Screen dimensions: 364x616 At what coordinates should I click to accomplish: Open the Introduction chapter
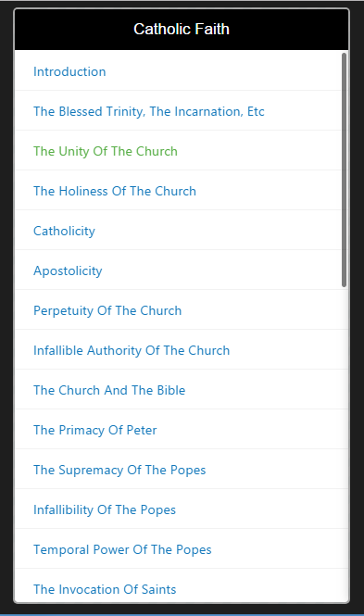(x=69, y=71)
